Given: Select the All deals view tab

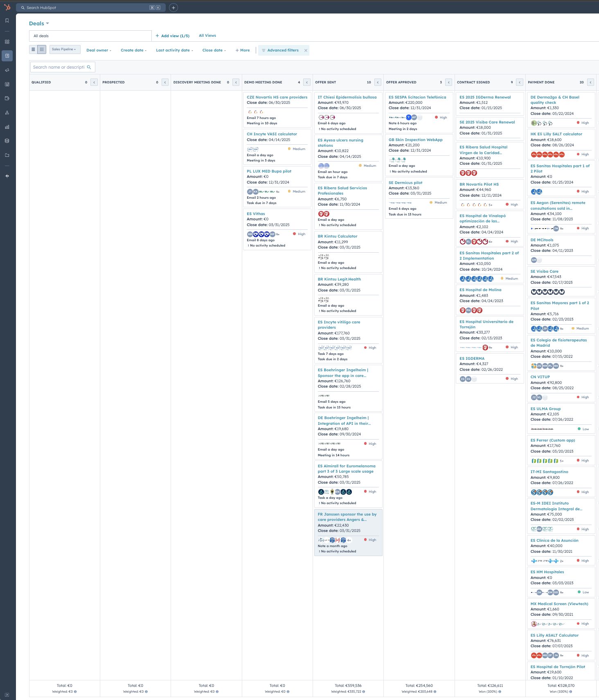Looking at the screenshot, I should click(90, 36).
